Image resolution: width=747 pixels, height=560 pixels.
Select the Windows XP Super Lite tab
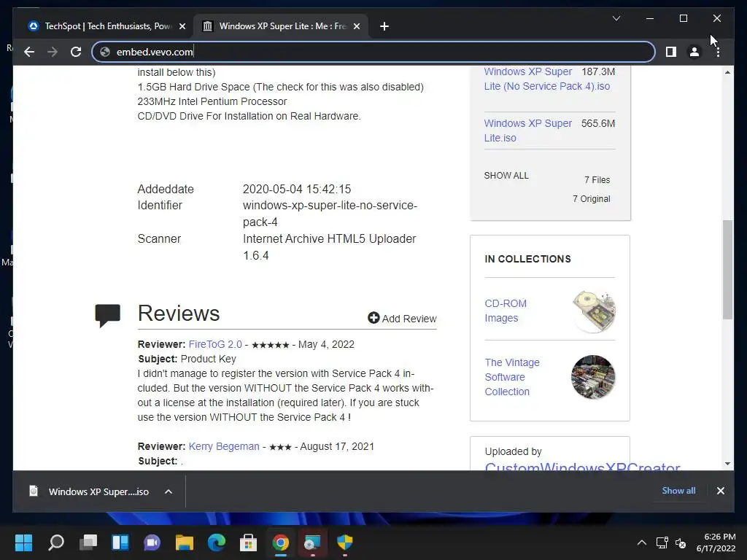pos(281,26)
